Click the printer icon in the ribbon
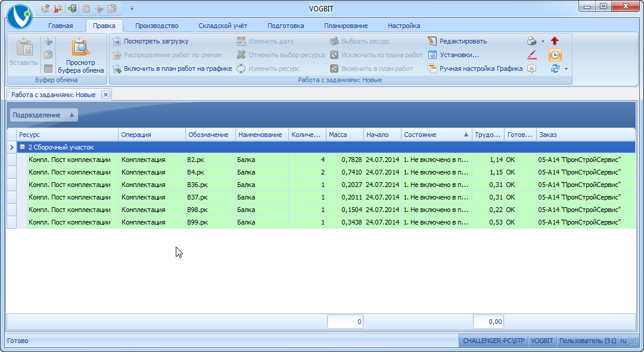Viewport: 644px width, 352px height. (x=532, y=41)
